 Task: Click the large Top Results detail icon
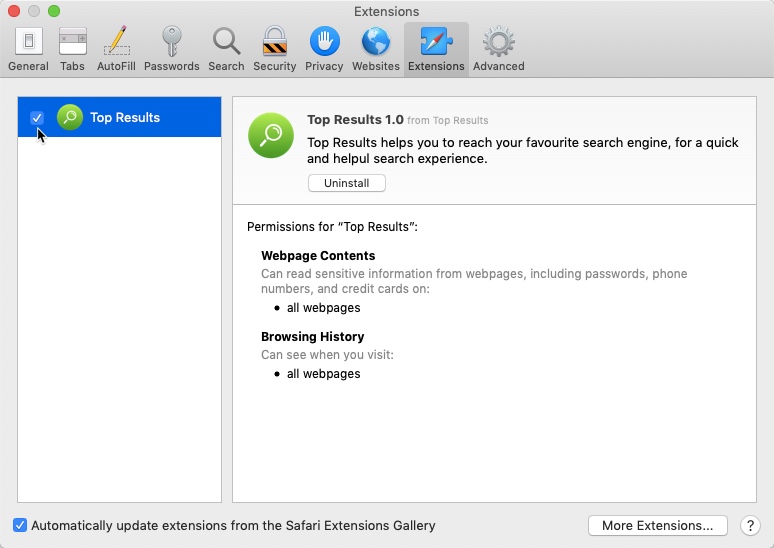click(x=271, y=135)
